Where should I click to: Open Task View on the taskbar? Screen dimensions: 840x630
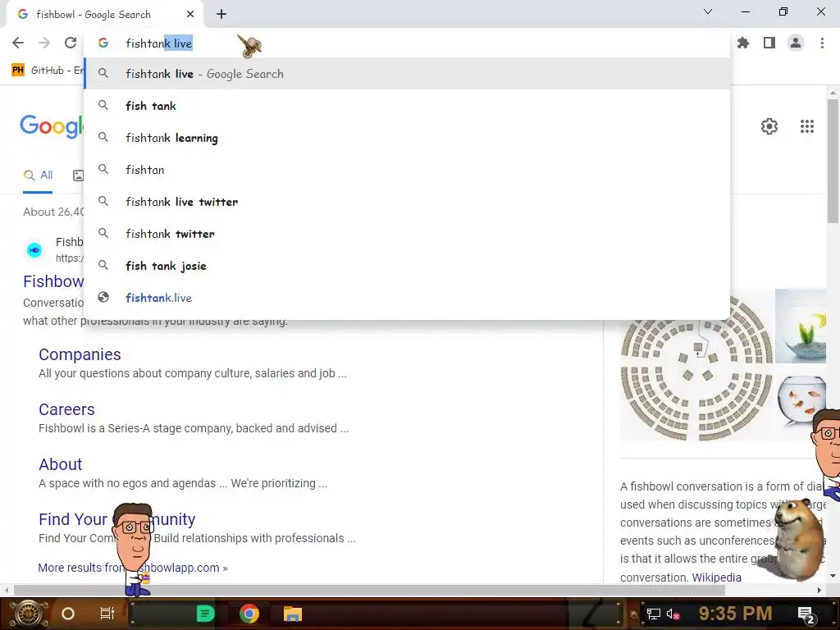(x=107, y=614)
